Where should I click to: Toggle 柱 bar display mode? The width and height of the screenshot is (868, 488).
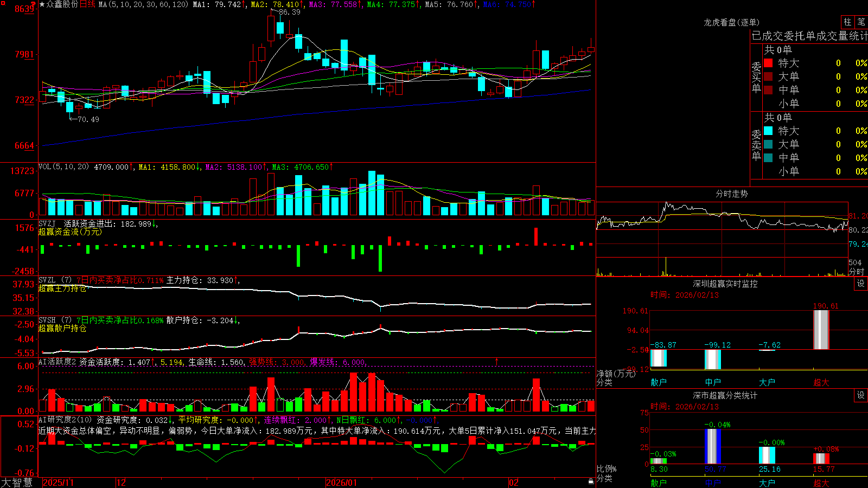point(847,22)
